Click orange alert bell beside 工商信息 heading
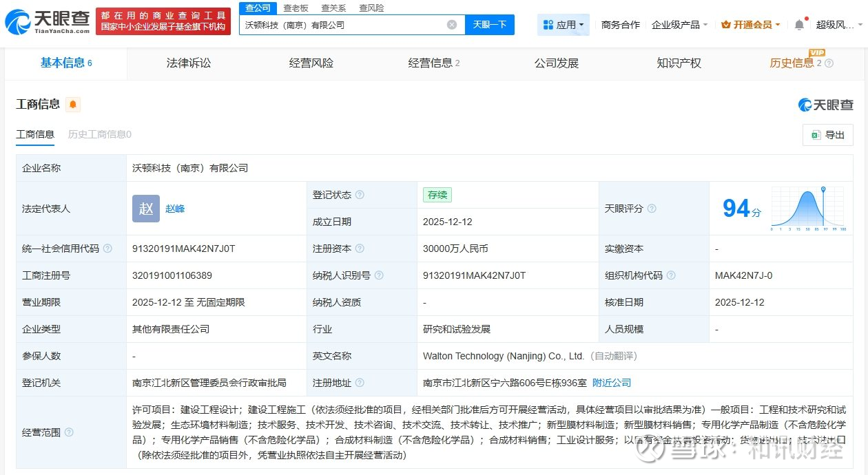The height and width of the screenshot is (475, 868). [x=73, y=105]
